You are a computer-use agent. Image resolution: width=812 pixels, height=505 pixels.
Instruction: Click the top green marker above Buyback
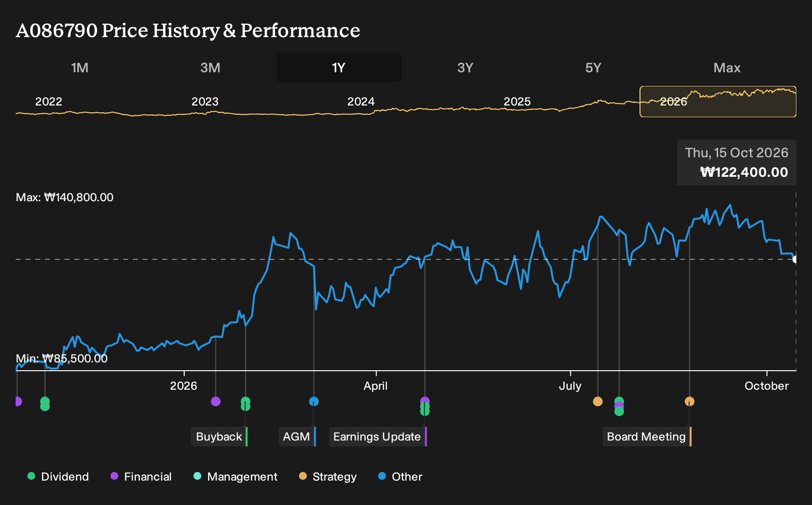tap(245, 401)
